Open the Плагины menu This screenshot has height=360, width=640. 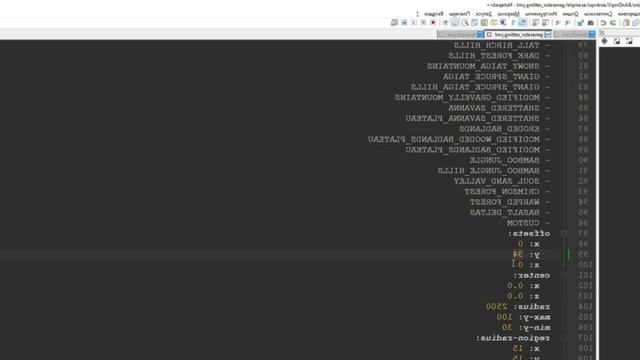click(460, 14)
